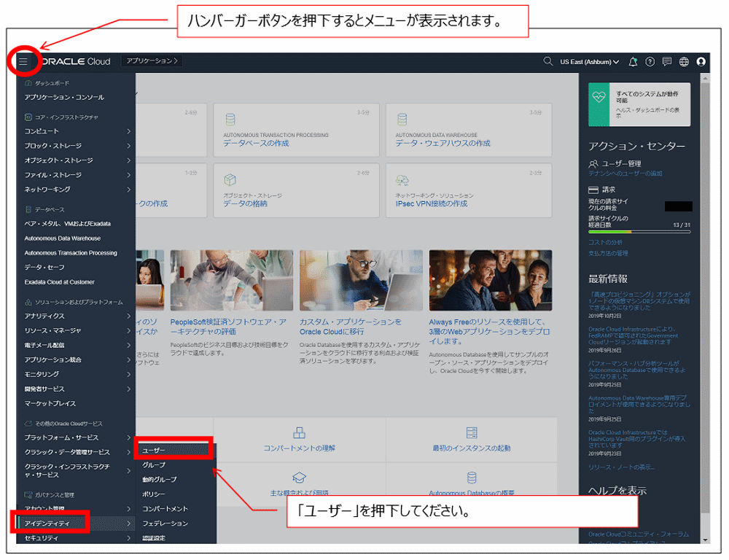Click the object storage box icon

pyautogui.click(x=230, y=179)
